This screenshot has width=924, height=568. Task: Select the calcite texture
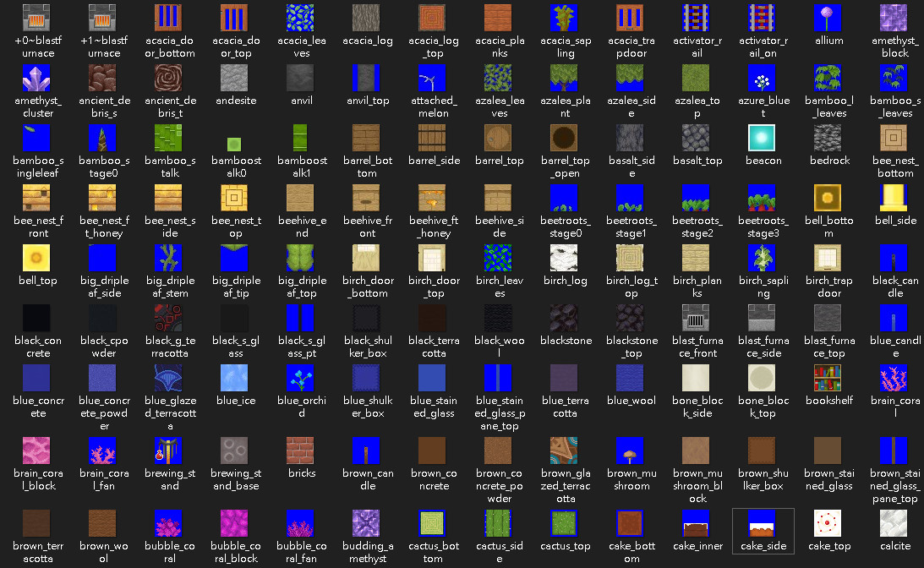point(894,522)
